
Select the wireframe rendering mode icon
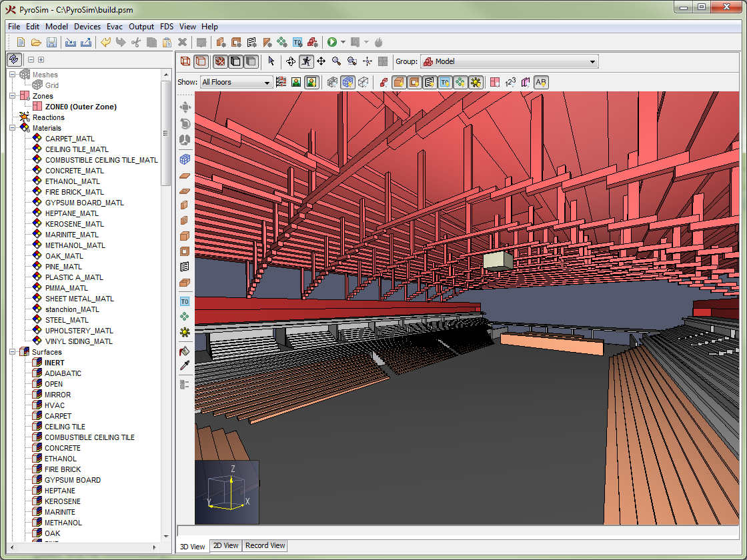click(x=185, y=61)
